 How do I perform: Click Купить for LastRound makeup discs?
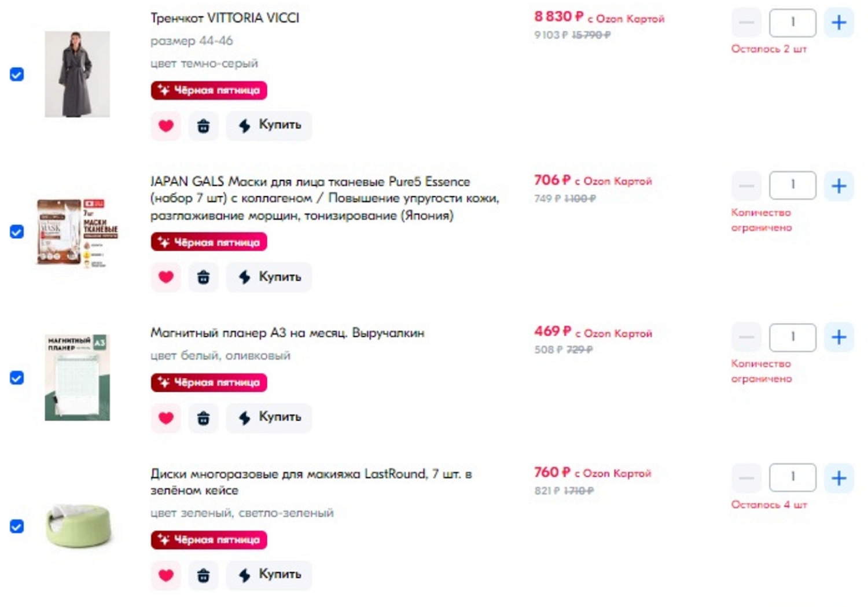pos(269,575)
